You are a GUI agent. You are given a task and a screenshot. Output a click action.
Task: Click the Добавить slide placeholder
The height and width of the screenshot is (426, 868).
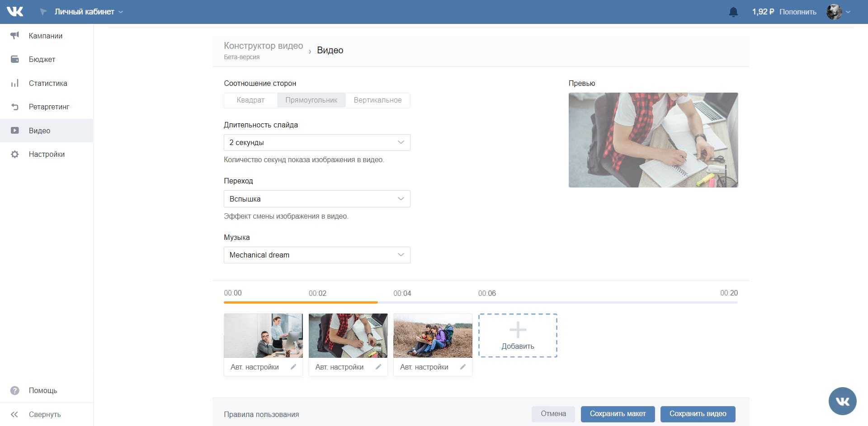click(518, 336)
